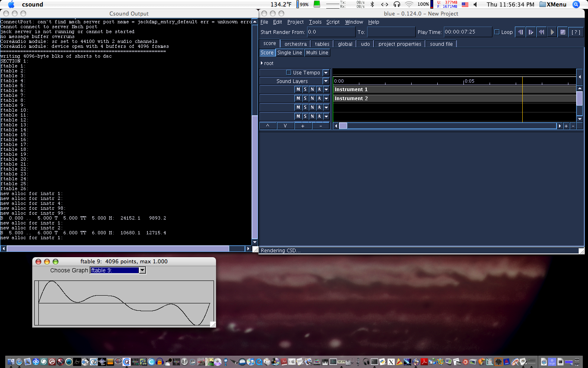This screenshot has height=368, width=588.
Task: Select the Multi Line button
Action: coord(317,53)
